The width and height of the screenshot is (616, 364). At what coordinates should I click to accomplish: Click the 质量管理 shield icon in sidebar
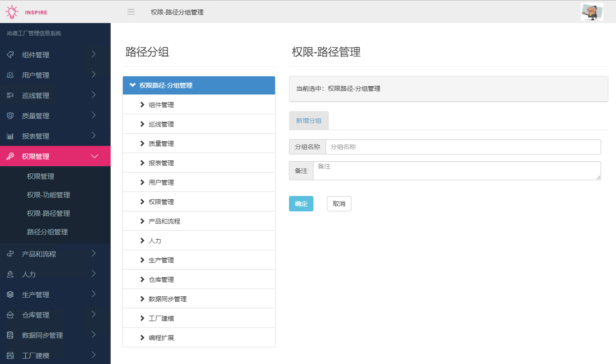pos(10,116)
